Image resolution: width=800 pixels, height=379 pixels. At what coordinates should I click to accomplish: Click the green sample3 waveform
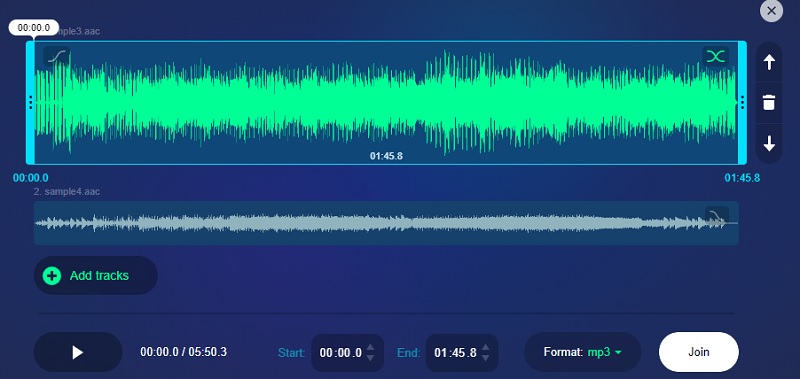pos(386,103)
